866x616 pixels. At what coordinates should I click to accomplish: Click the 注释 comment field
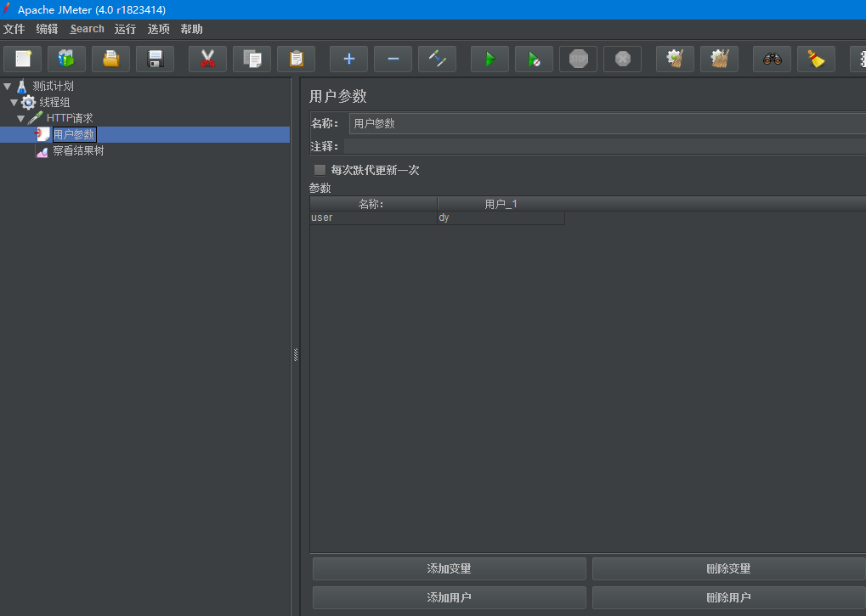[605, 146]
